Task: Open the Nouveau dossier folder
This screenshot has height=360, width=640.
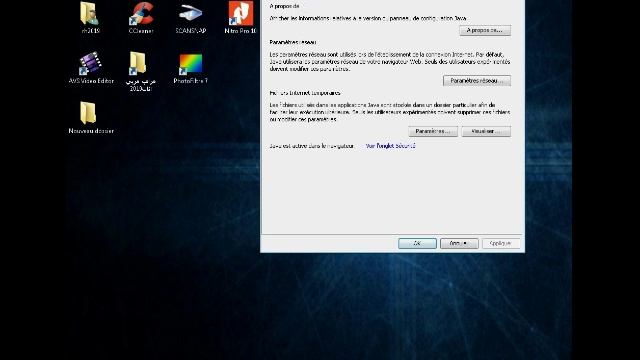Action: click(91, 117)
